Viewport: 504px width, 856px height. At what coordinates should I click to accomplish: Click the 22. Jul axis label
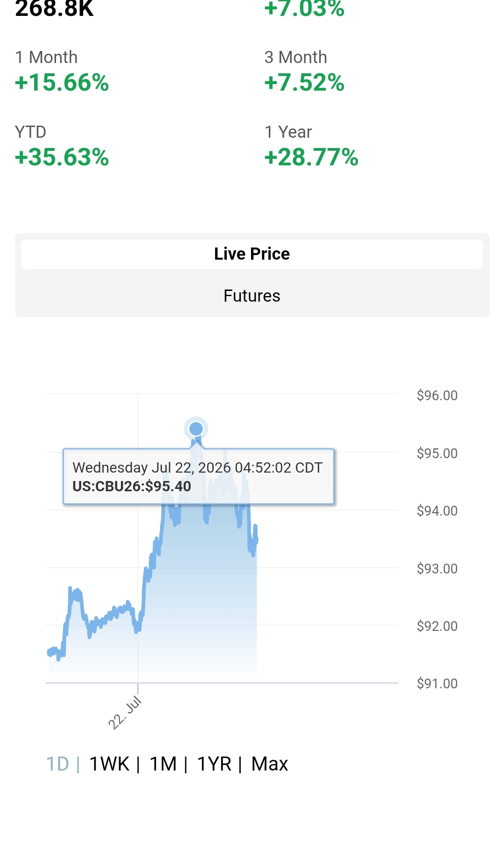(125, 713)
